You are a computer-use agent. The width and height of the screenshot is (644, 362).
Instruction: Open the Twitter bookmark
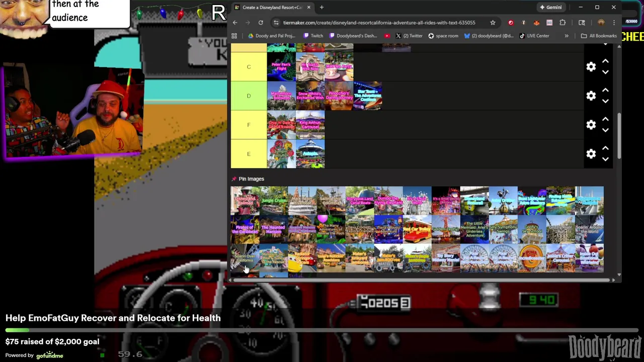[x=409, y=36]
